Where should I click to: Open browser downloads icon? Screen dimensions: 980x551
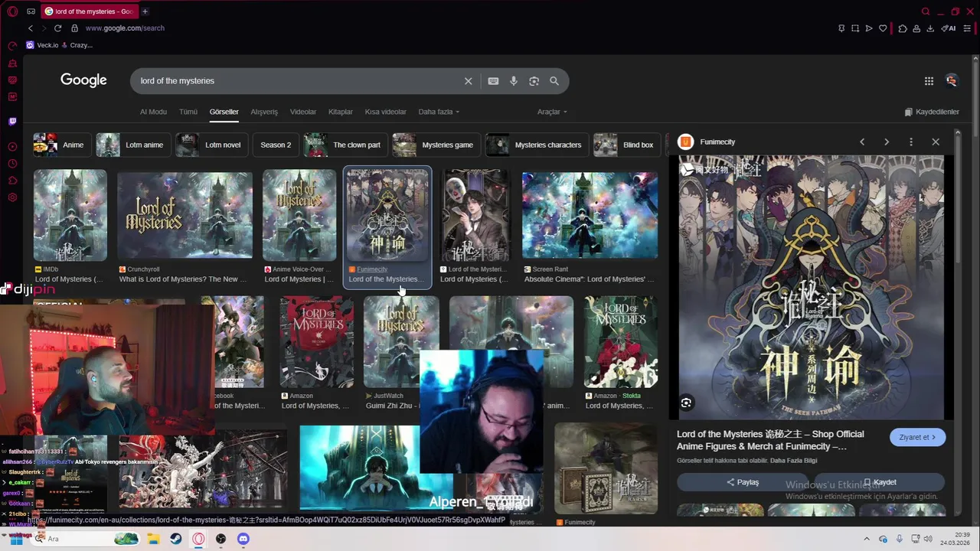pyautogui.click(x=930, y=28)
